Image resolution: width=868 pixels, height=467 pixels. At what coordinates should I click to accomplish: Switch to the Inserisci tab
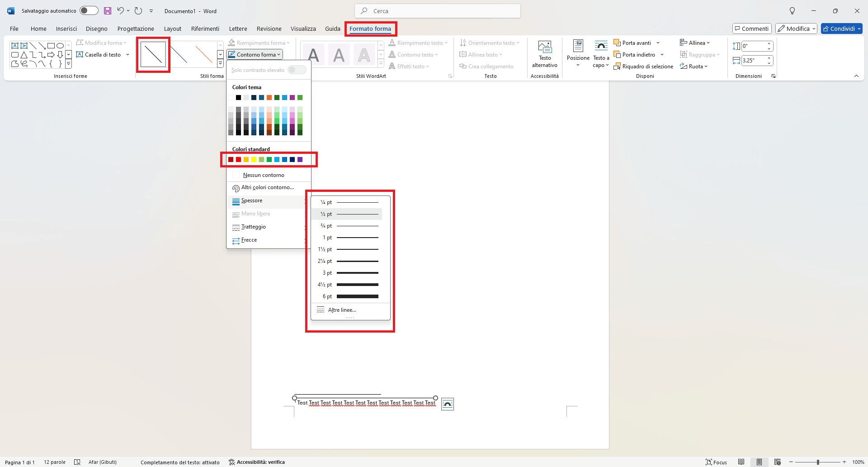coord(66,29)
